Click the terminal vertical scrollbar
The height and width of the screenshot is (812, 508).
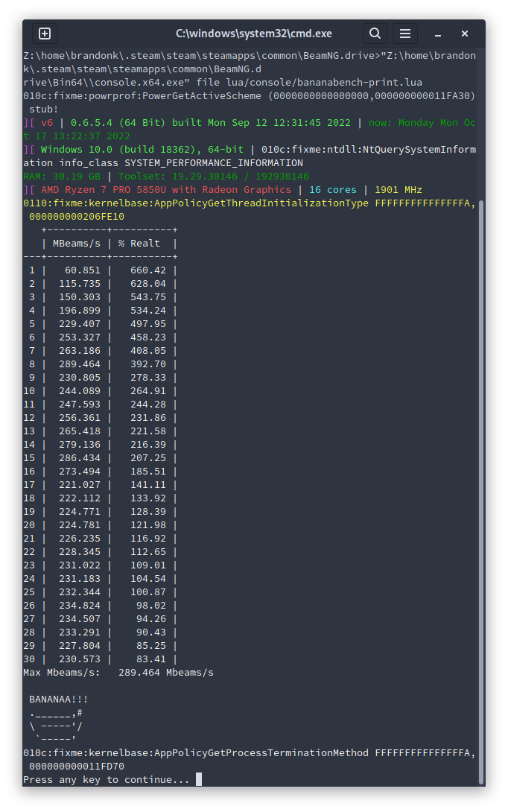(x=480, y=492)
